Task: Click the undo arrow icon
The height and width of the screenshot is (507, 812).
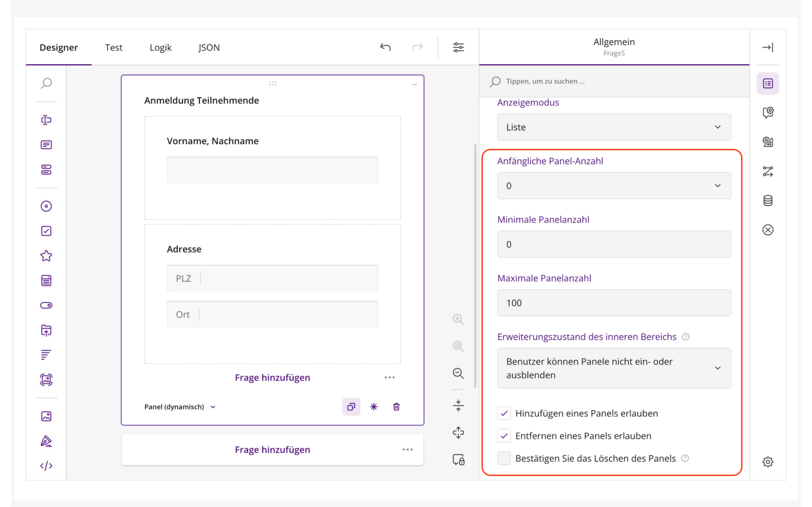Action: 385,47
